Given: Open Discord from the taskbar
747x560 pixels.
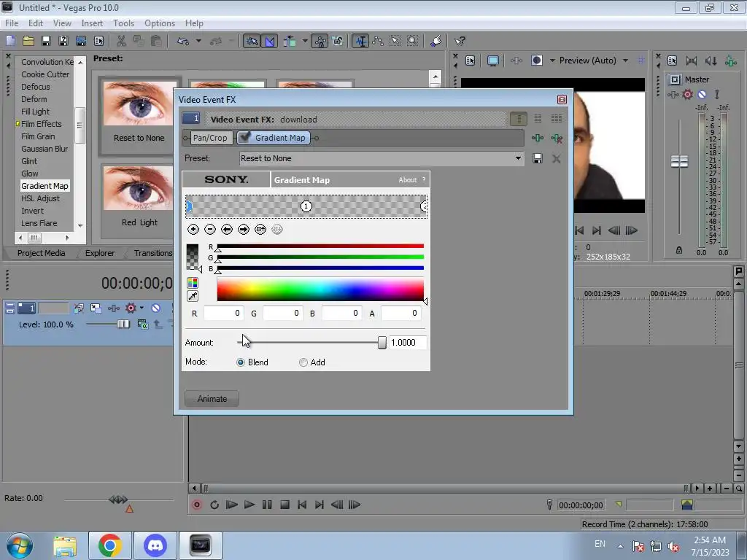Looking at the screenshot, I should [155, 545].
